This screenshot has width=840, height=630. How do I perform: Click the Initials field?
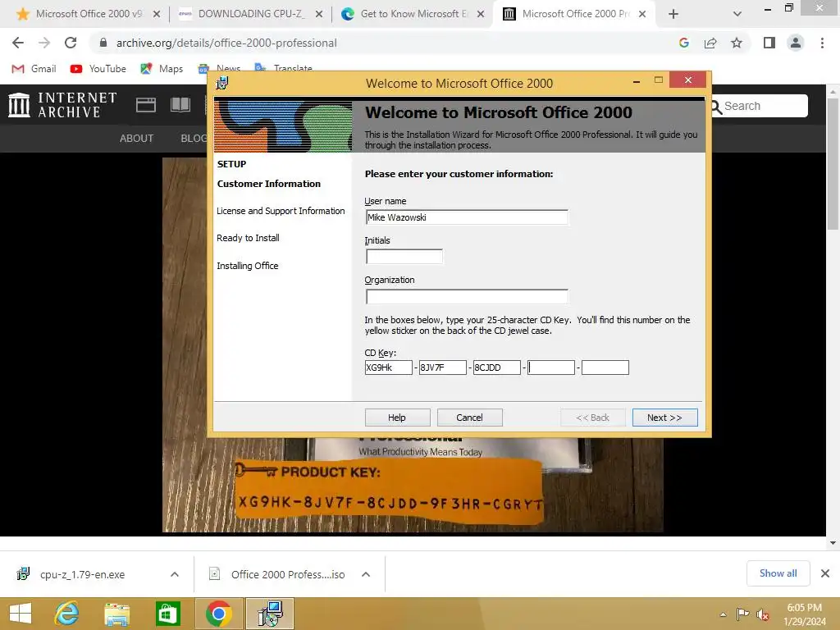click(404, 257)
